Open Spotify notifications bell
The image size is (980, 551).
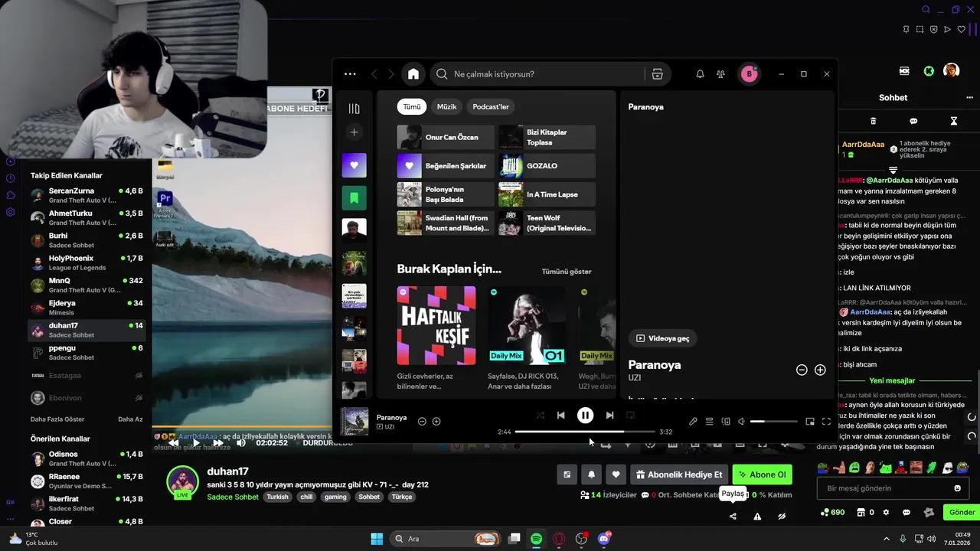click(x=700, y=74)
